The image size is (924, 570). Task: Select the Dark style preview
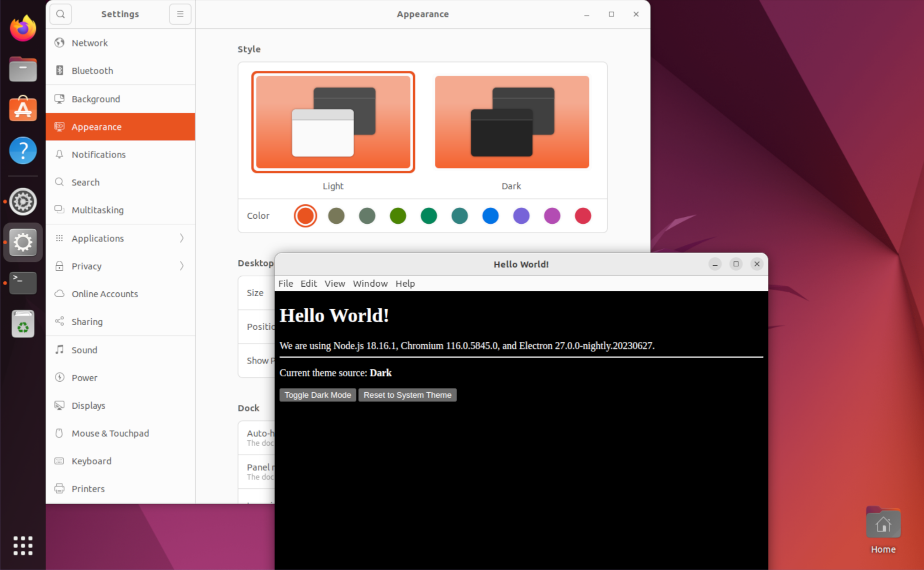(511, 122)
